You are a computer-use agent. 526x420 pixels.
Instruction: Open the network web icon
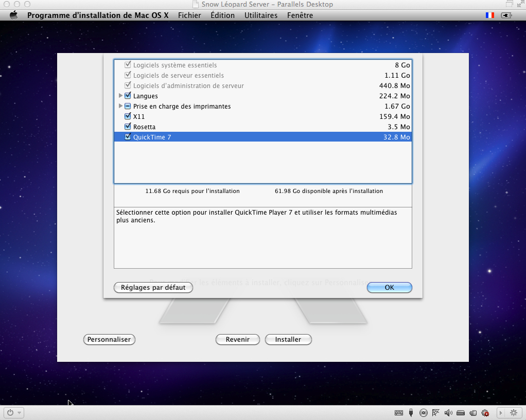[436, 413]
